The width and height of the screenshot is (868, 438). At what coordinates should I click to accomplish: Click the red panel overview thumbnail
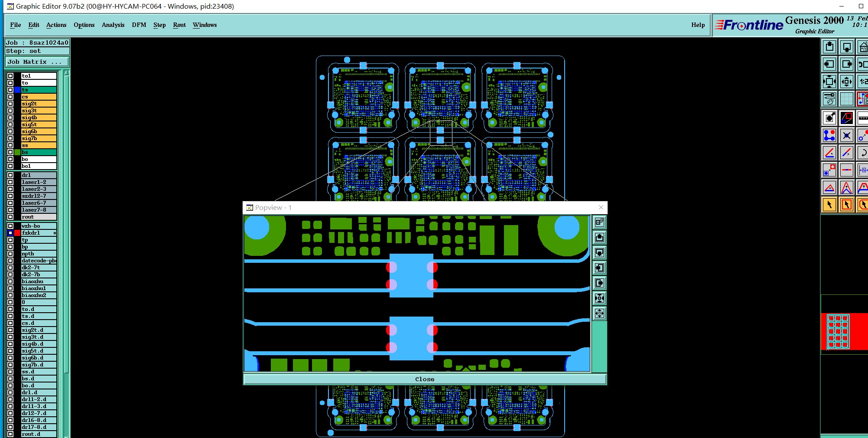(x=844, y=331)
